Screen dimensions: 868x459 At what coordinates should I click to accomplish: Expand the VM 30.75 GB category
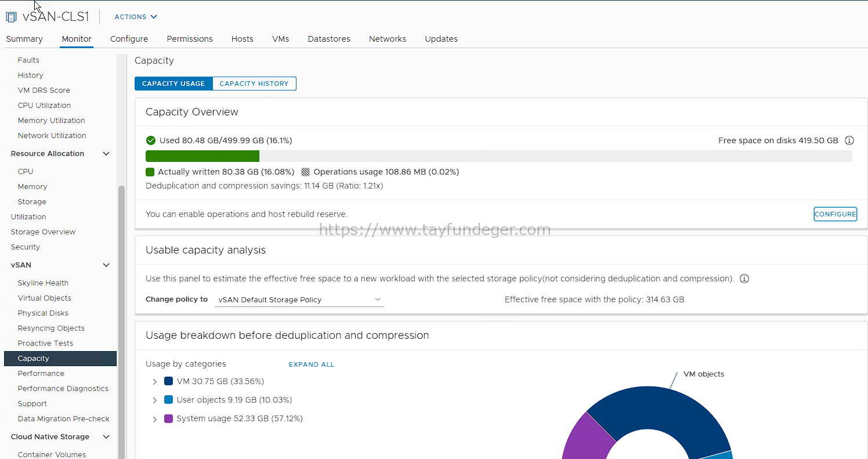pos(154,382)
